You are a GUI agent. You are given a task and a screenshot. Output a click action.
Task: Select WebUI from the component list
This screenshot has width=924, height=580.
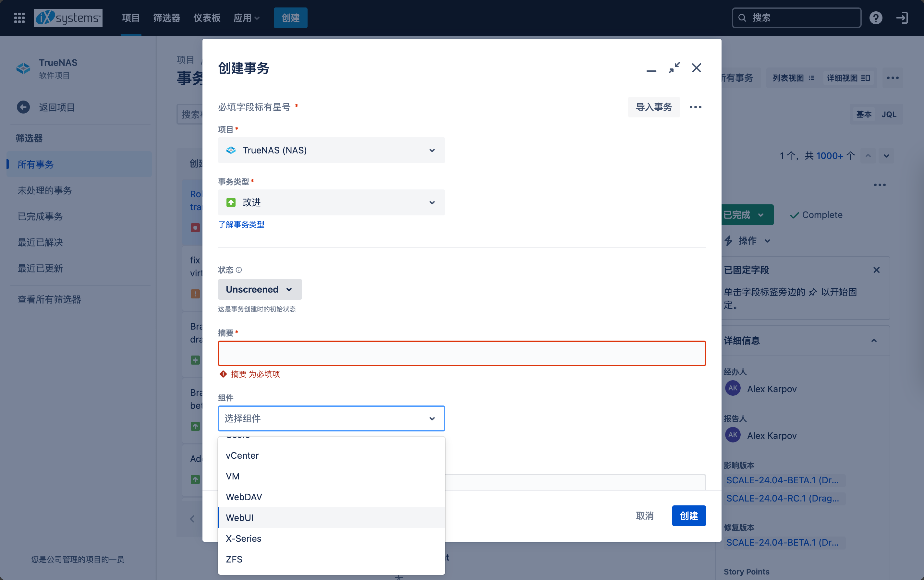point(240,518)
